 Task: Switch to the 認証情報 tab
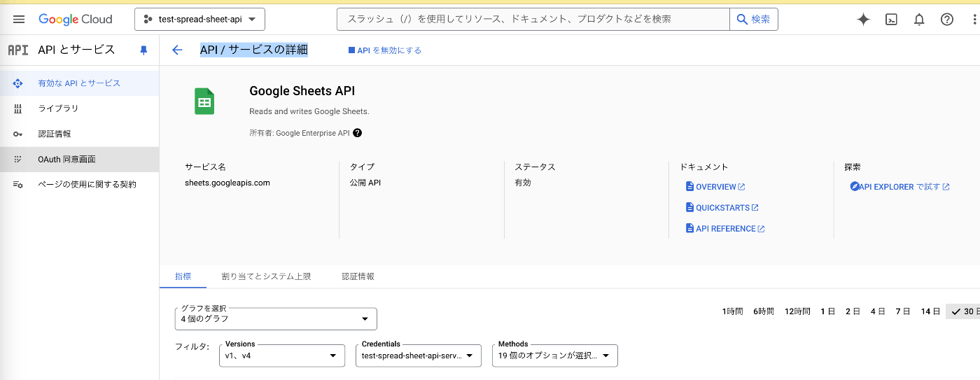point(358,276)
